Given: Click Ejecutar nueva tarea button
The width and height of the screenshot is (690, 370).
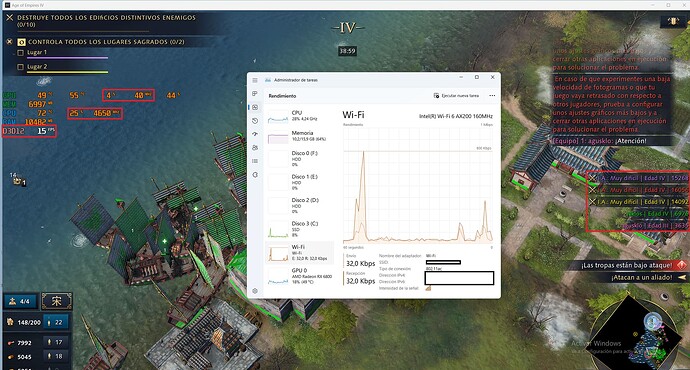Looking at the screenshot, I should (x=456, y=95).
